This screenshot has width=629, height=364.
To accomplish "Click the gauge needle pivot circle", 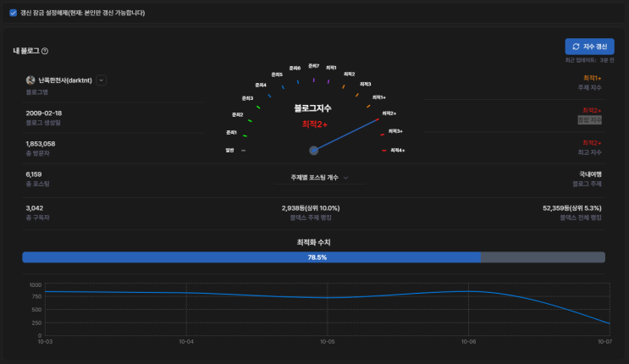I will coord(314,151).
